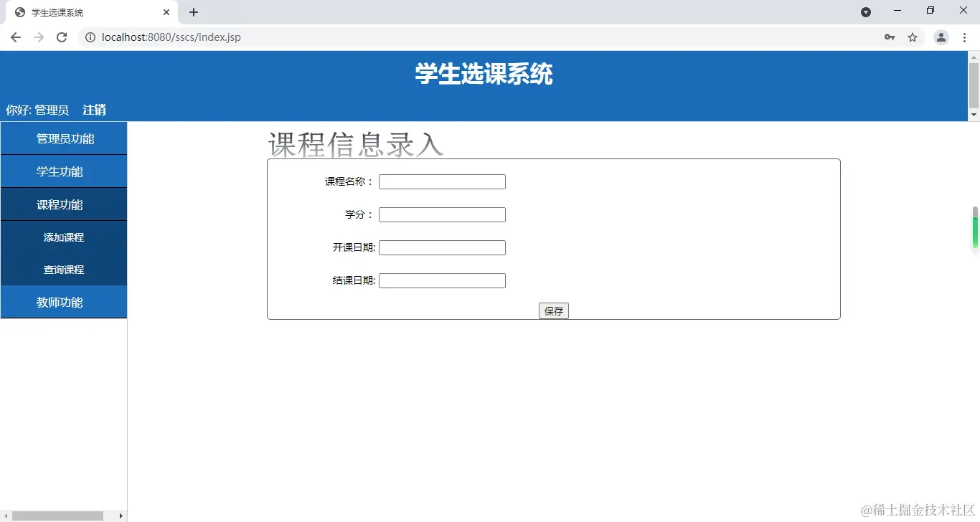Click the saved passwords key icon
The image size is (980, 522).
click(890, 37)
